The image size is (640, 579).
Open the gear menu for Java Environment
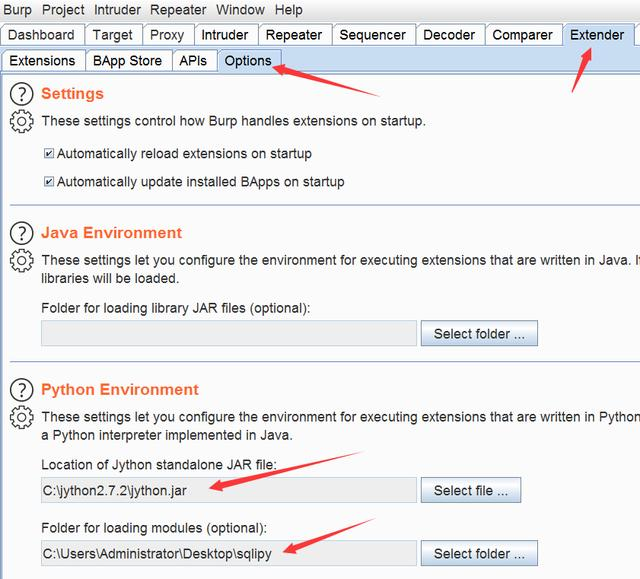click(x=21, y=260)
